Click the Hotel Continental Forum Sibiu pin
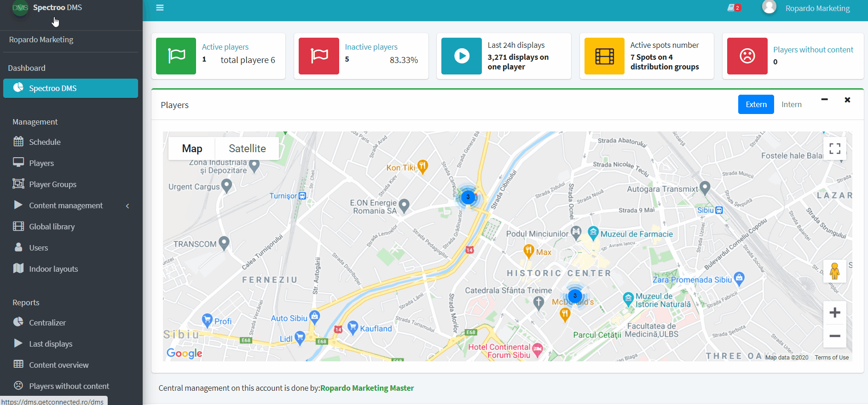Screen dimensions: 868x405 [538, 350]
